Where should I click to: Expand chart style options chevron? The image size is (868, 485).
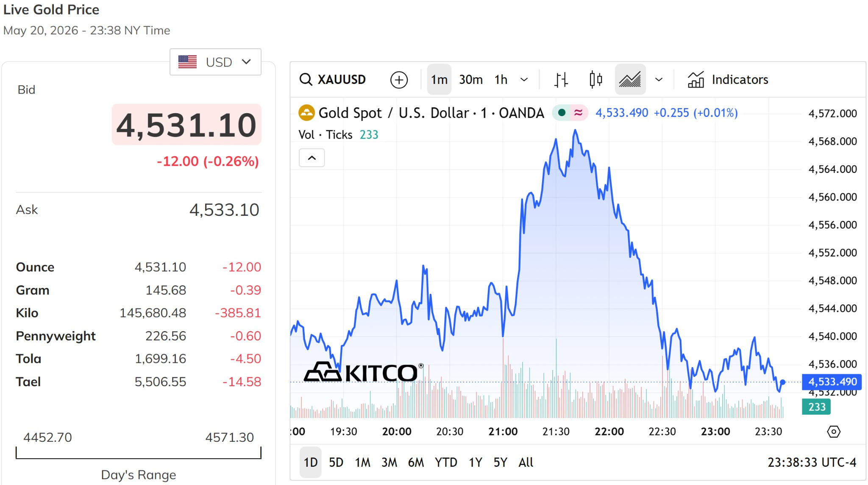[659, 80]
